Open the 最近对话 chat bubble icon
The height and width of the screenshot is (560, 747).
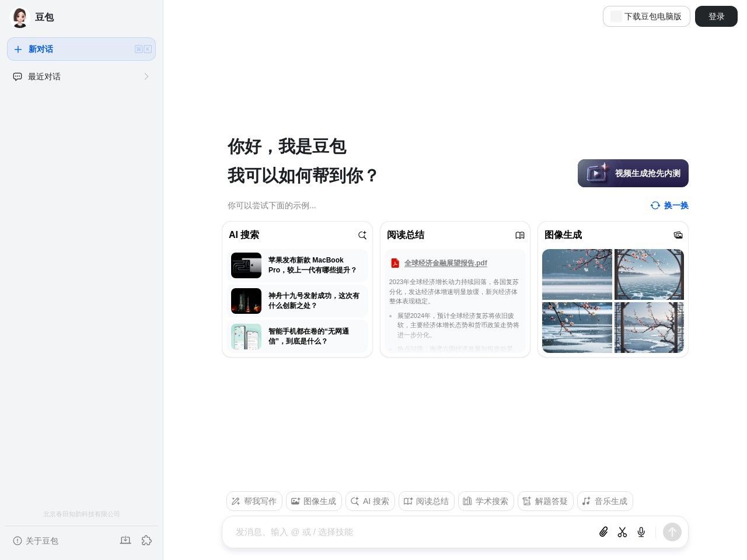(x=18, y=76)
